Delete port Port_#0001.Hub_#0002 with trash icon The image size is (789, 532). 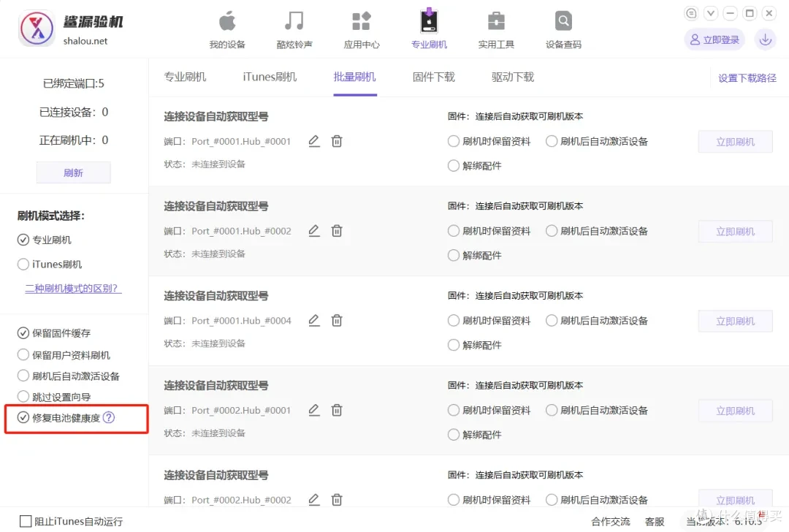coord(337,230)
